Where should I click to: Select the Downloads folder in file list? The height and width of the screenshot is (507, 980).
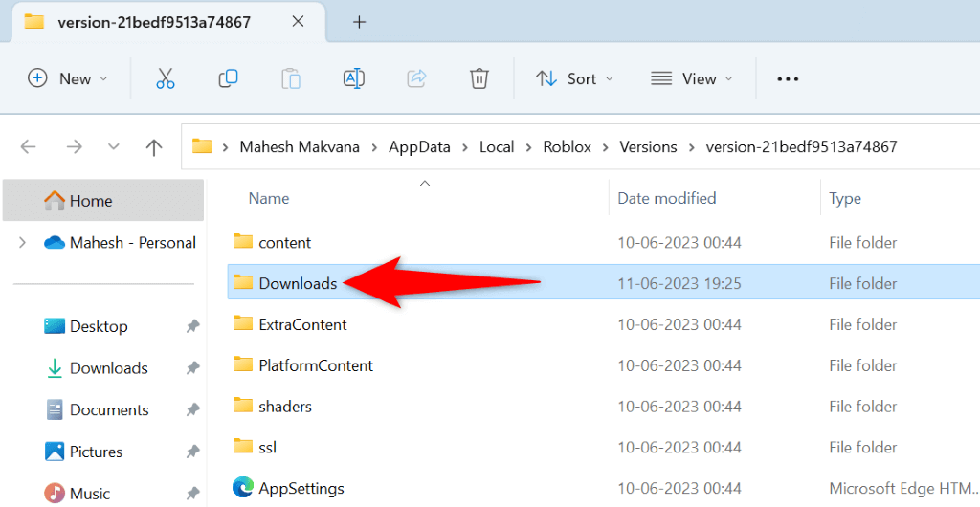(298, 283)
